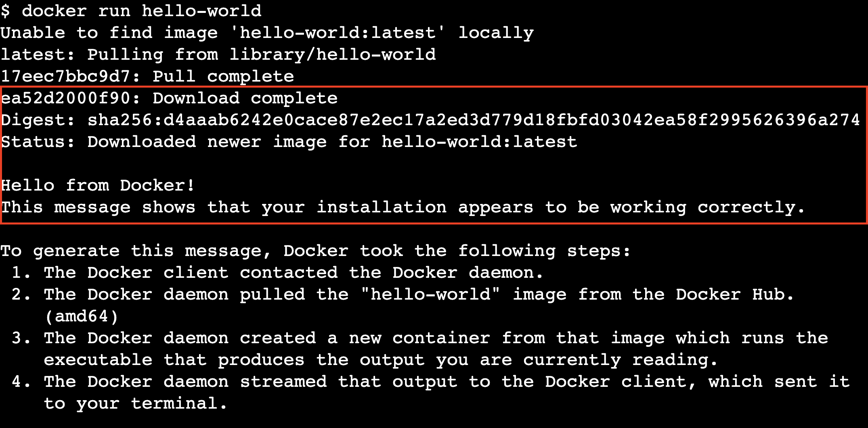Click step 1 about the Docker client
The height and width of the screenshot is (428, 868).
coord(277,273)
